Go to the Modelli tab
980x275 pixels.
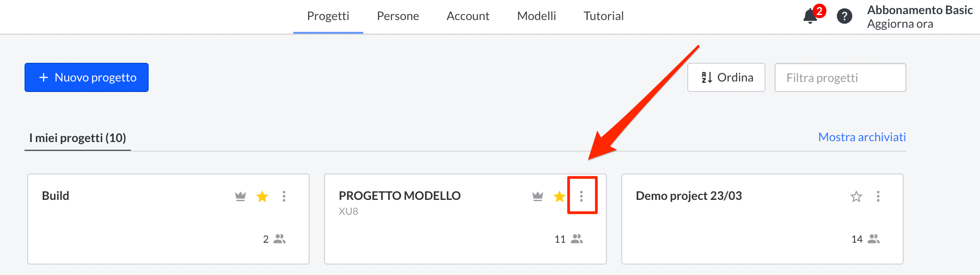pos(536,16)
